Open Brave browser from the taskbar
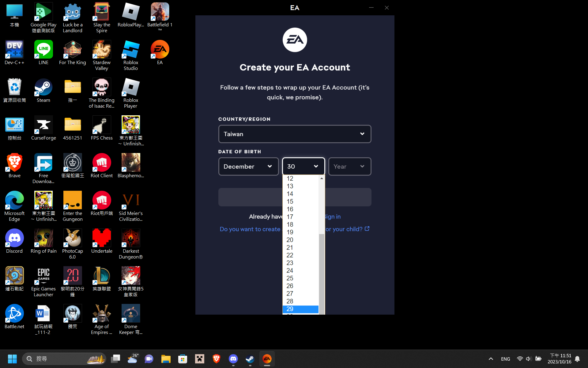 [x=217, y=359]
